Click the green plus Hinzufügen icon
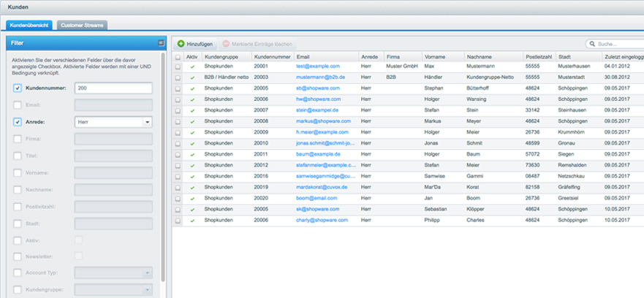The height and width of the screenshot is (298, 644). (x=181, y=44)
